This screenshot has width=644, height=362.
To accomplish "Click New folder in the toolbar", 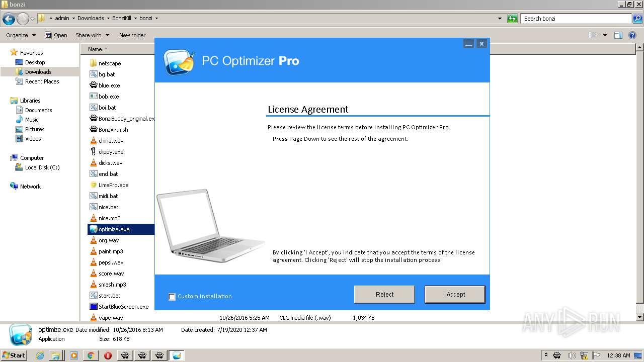I will [132, 35].
